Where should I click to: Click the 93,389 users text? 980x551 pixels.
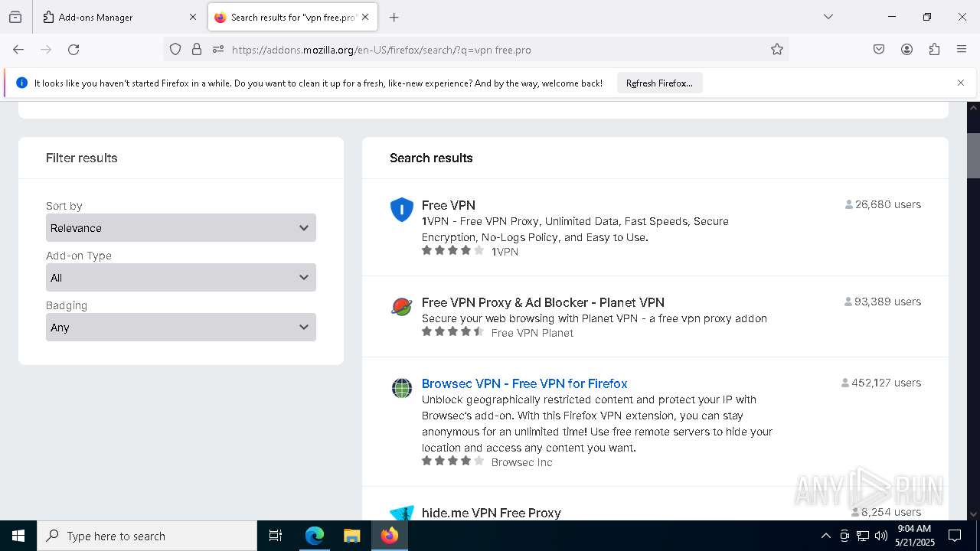coord(887,302)
